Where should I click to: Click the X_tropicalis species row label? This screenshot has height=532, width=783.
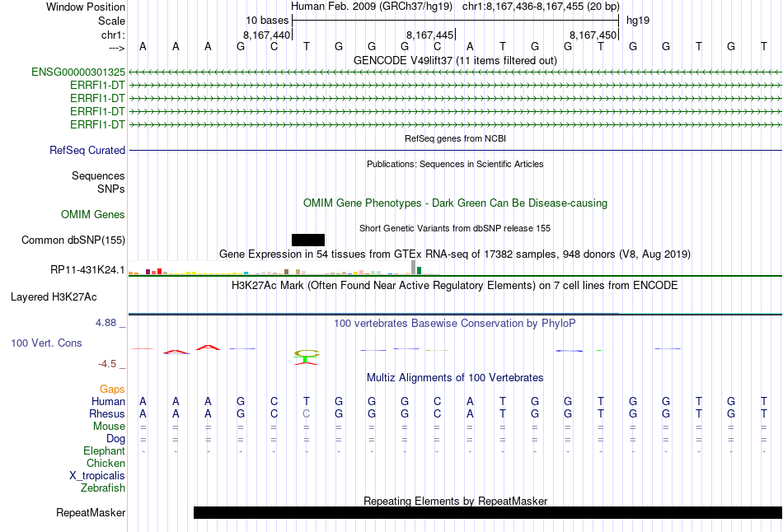[97, 476]
